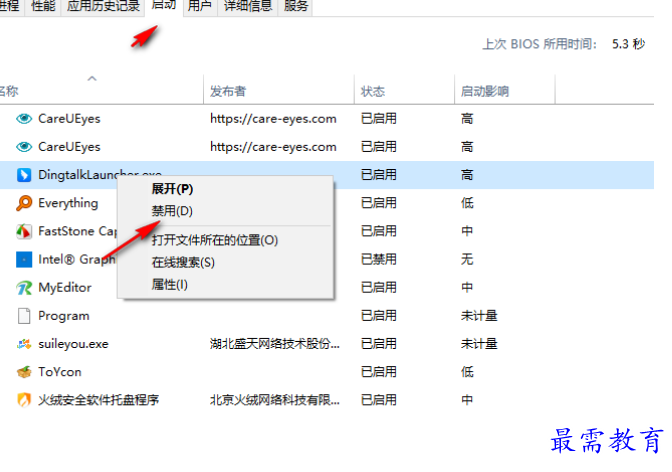Click the 无 impact value for Intel Graphics
Screen dimensions: 672x472
pos(467,259)
